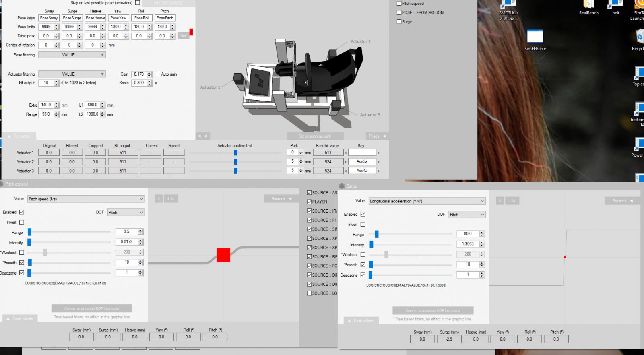Click the left arrow below the 3D view
The width and height of the screenshot is (644, 355).
point(199,136)
